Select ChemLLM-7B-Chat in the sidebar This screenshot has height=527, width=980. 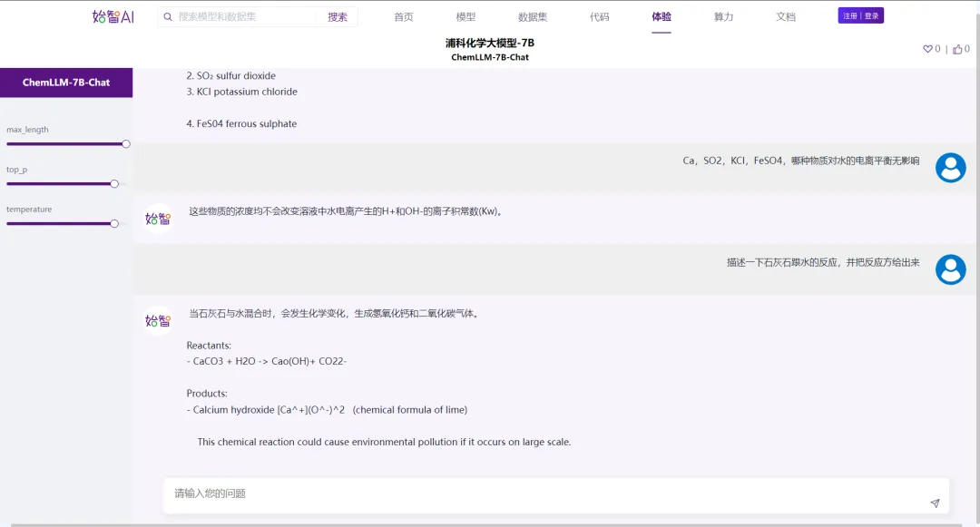point(66,83)
